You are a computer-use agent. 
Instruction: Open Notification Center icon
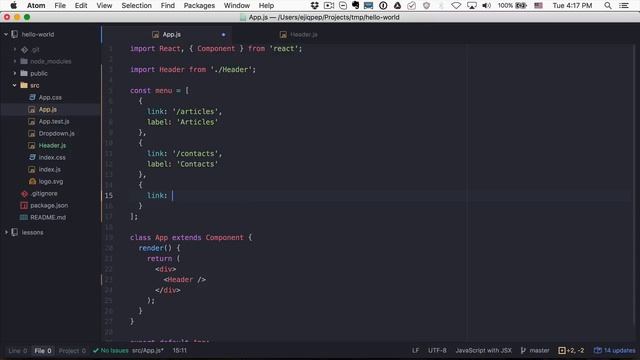[624, 6]
